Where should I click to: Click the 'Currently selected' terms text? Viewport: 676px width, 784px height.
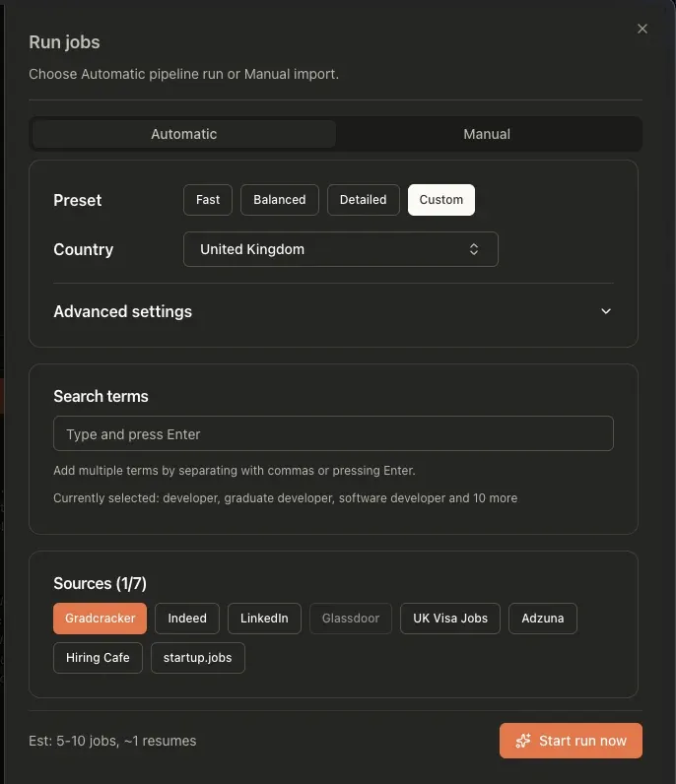pos(285,498)
